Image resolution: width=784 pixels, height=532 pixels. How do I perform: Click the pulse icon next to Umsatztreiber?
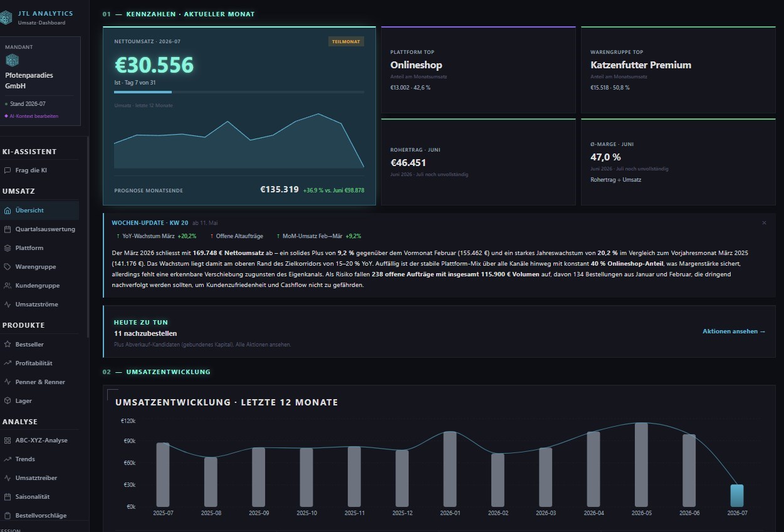click(8, 478)
